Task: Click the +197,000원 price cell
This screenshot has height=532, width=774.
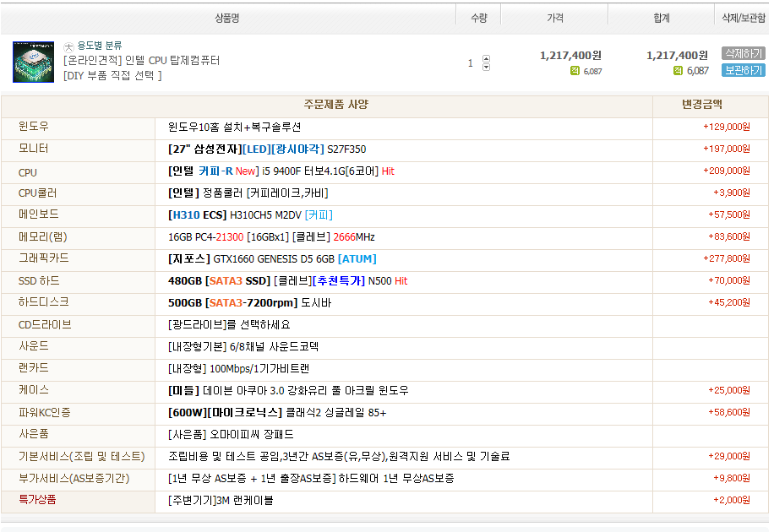Action: point(727,149)
